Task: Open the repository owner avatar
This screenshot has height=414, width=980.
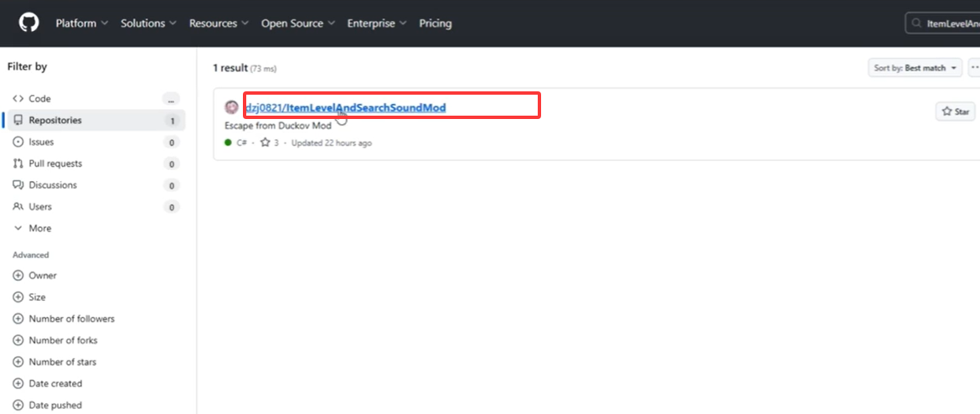Action: click(x=232, y=107)
